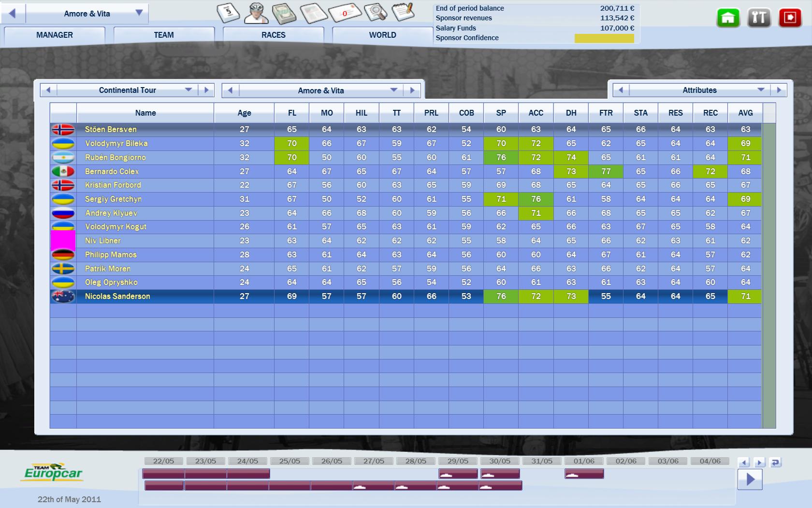Image resolution: width=812 pixels, height=508 pixels.
Task: Sort riders by the AVG column header
Action: coord(745,113)
